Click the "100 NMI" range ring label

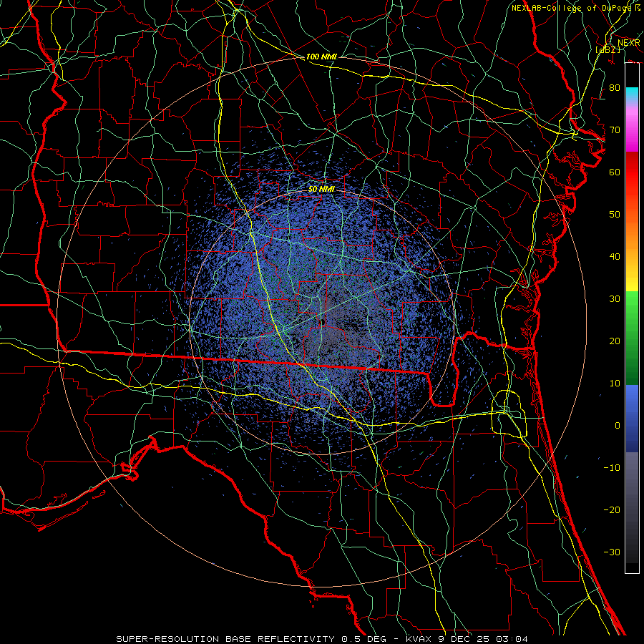coord(321,57)
